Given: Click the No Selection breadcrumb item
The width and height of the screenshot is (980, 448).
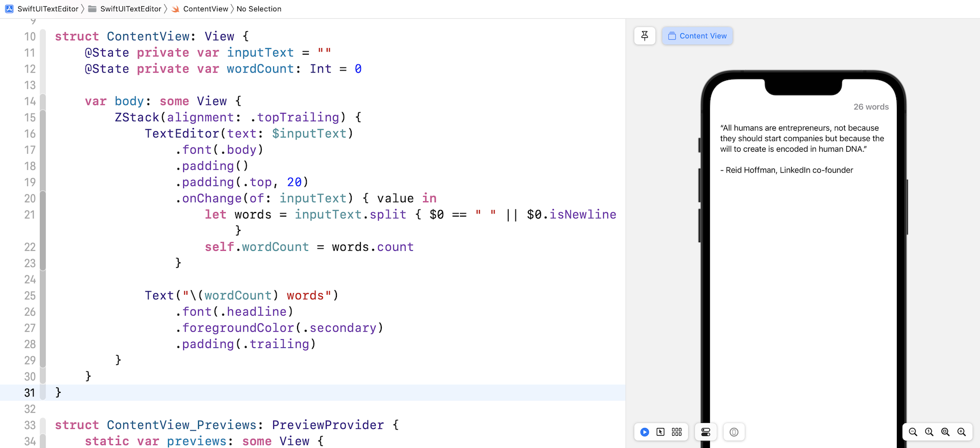Looking at the screenshot, I should click(x=259, y=9).
